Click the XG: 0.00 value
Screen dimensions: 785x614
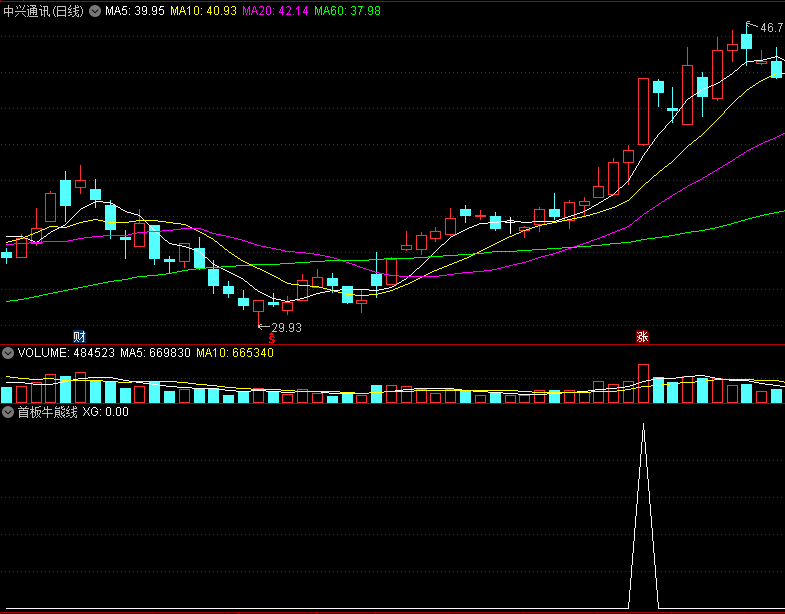(x=106, y=412)
